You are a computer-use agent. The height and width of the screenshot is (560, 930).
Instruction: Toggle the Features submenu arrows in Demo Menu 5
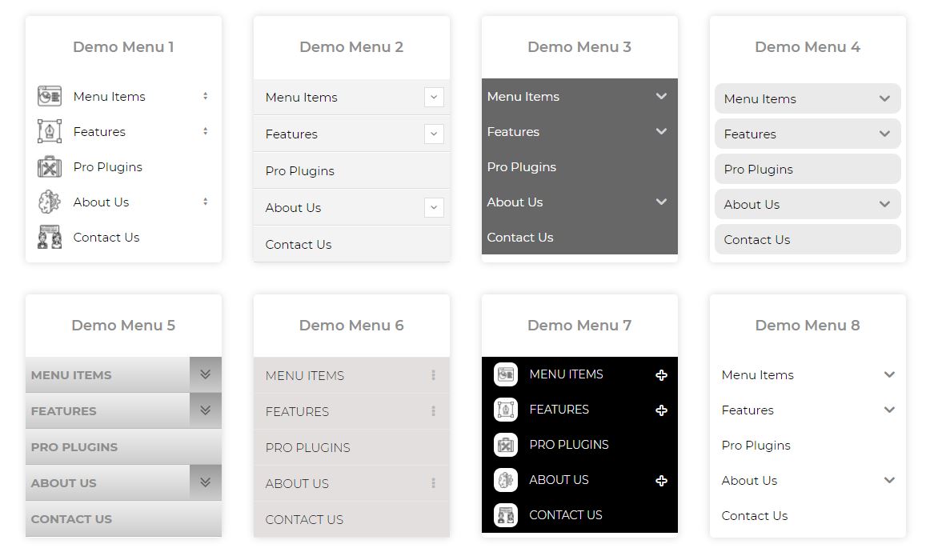(206, 410)
